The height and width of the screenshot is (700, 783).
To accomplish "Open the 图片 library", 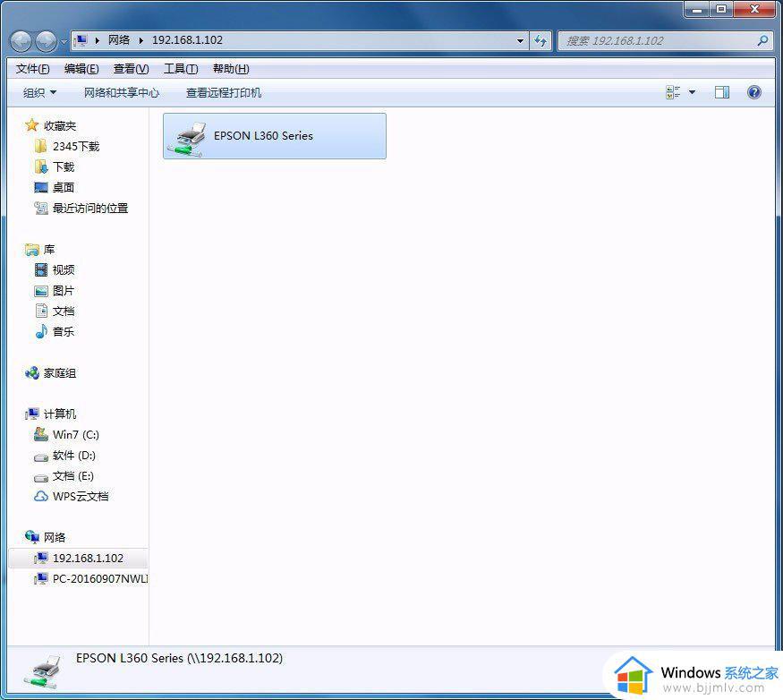I will 64,291.
